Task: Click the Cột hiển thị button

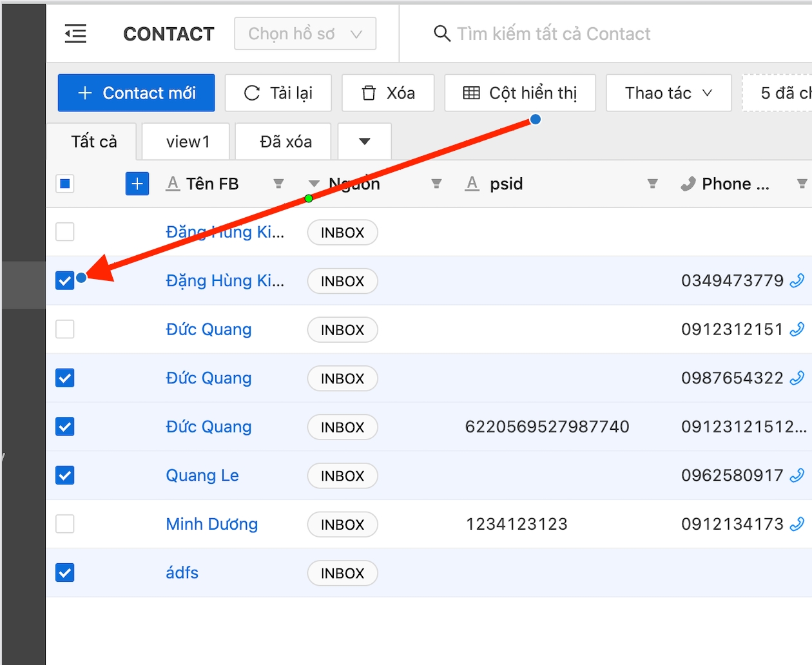Action: tap(520, 93)
